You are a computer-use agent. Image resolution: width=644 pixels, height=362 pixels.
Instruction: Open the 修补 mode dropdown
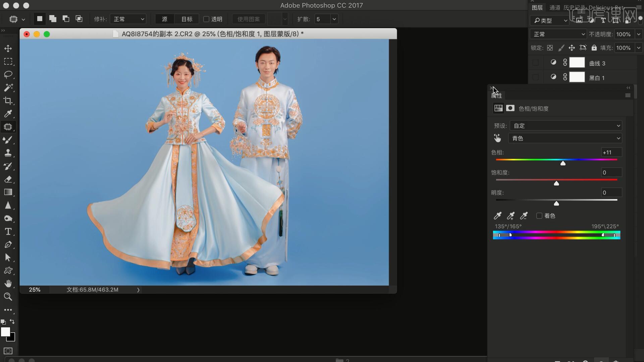pyautogui.click(x=128, y=19)
